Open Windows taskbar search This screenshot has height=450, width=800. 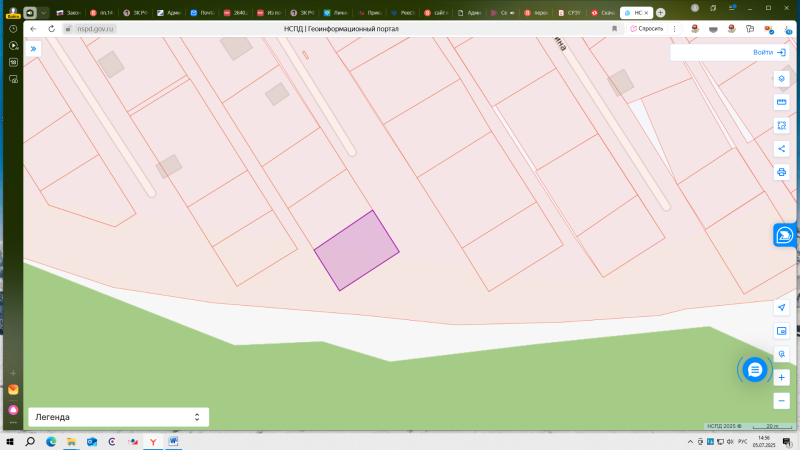pos(30,442)
